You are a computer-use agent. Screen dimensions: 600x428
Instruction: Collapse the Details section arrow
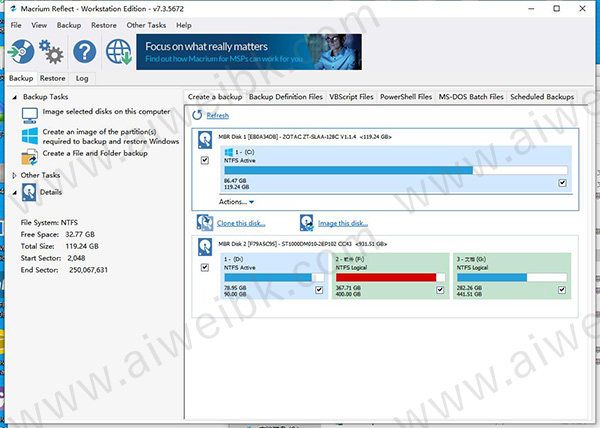(15, 193)
